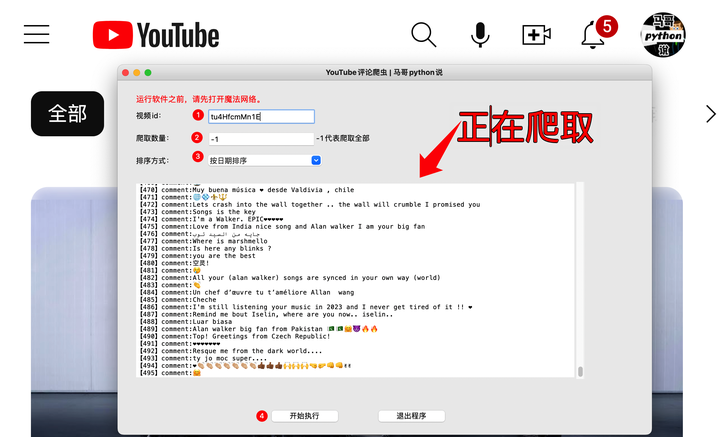Start voice search with microphone icon
The height and width of the screenshot is (437, 720).
(480, 35)
